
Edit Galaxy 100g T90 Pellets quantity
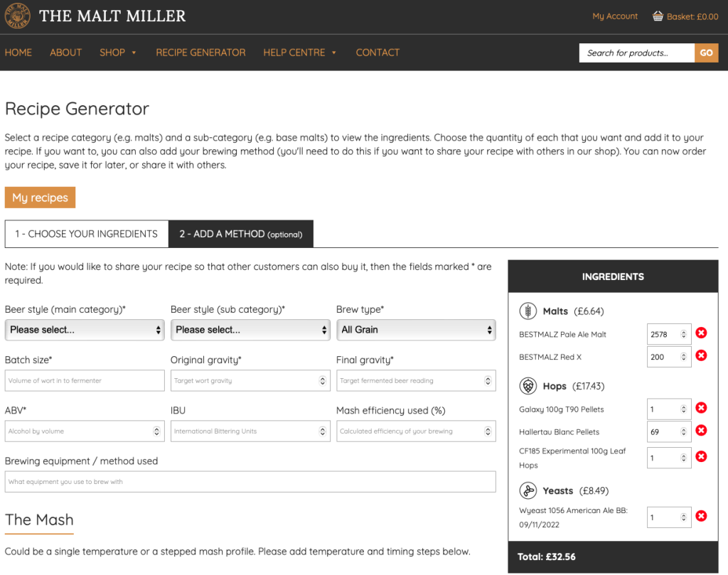click(668, 409)
